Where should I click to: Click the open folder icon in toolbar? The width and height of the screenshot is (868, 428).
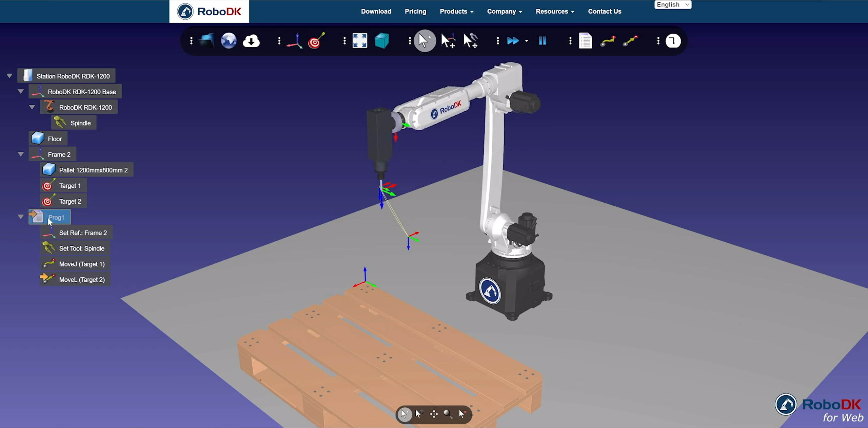206,41
